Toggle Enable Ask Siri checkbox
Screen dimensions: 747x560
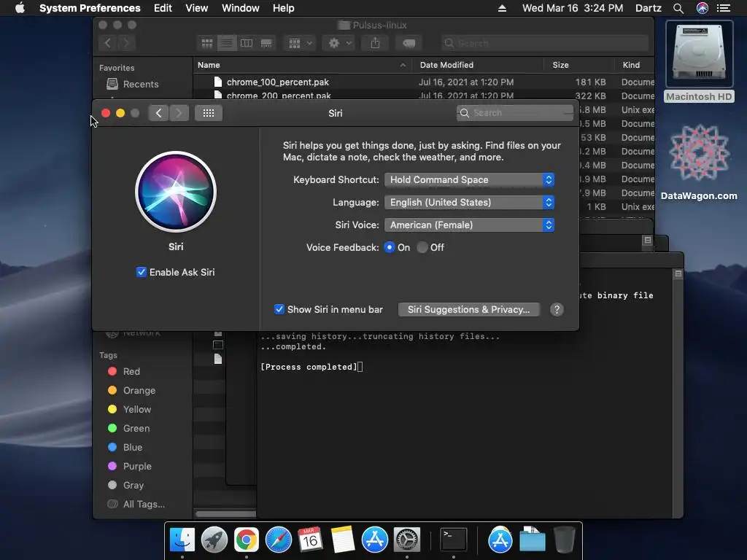(141, 272)
